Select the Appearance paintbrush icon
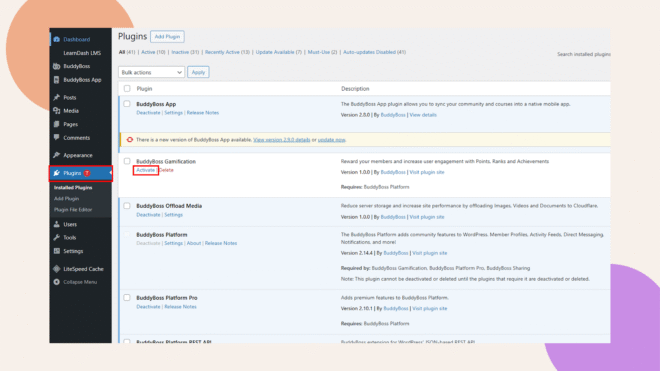Viewport: 660px width, 371px height. (56, 155)
